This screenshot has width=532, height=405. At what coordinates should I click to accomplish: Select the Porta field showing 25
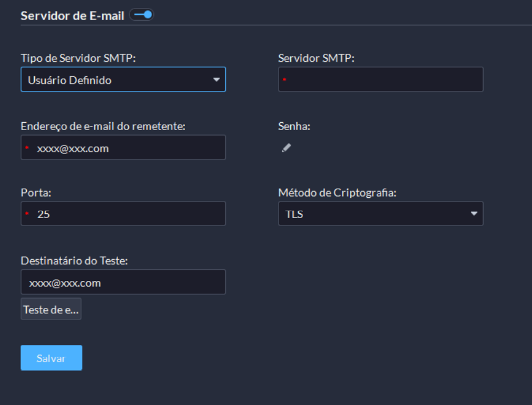pyautogui.click(x=123, y=214)
